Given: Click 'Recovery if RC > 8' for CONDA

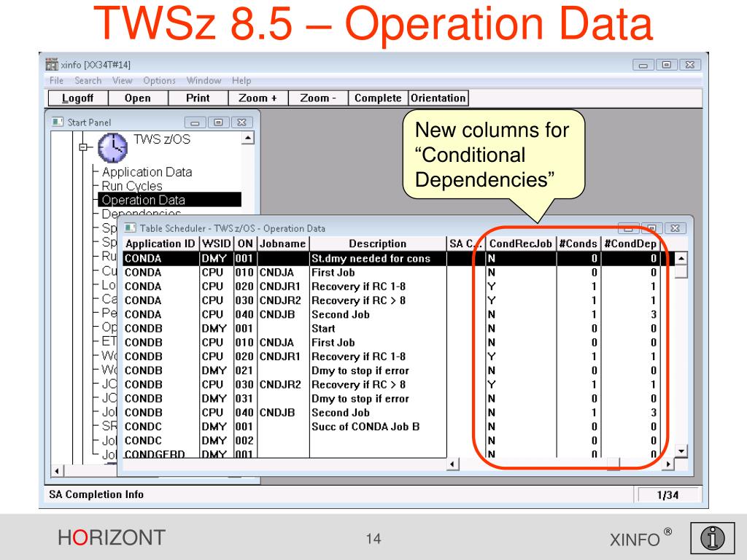Looking at the screenshot, I should tap(358, 300).
